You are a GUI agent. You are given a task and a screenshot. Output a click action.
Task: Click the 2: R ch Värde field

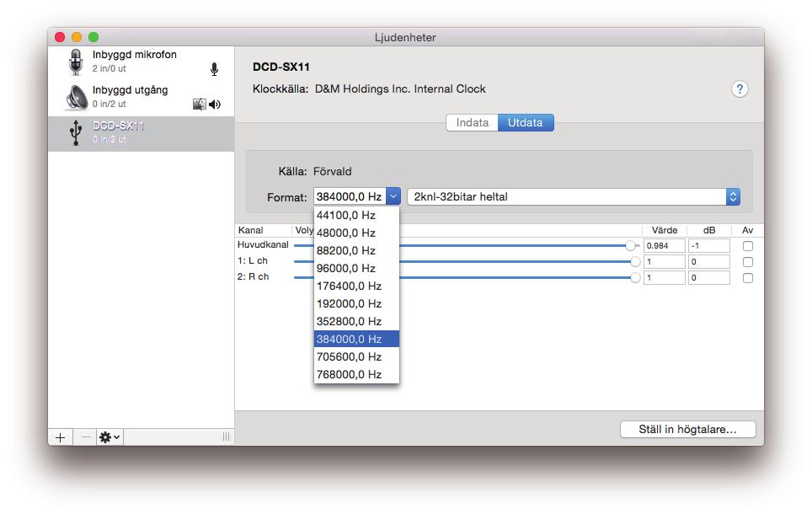click(665, 278)
